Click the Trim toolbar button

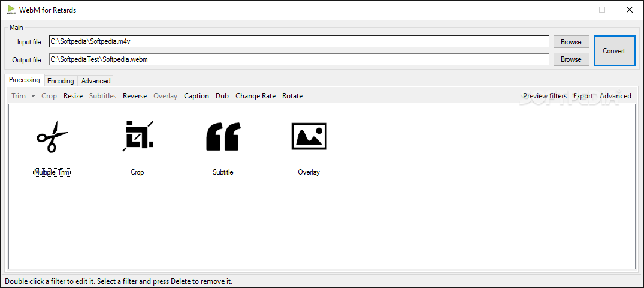point(19,96)
